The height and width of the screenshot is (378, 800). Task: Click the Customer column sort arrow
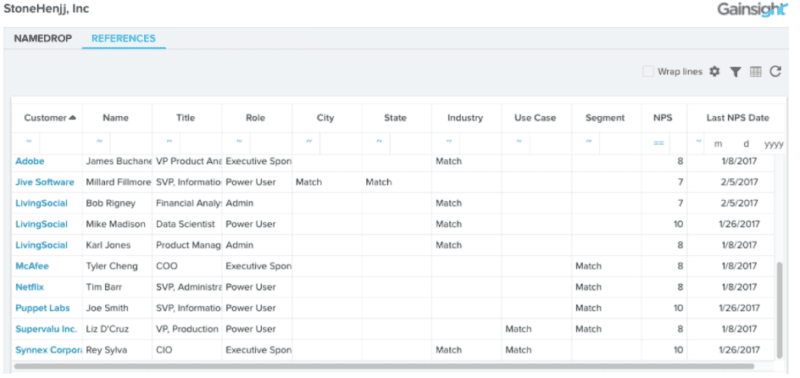pos(72,118)
